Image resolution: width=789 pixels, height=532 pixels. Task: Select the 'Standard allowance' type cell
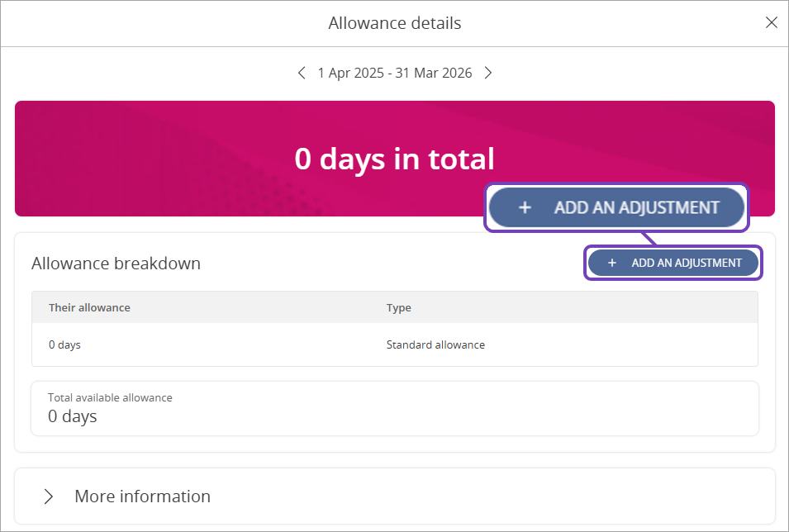point(435,344)
